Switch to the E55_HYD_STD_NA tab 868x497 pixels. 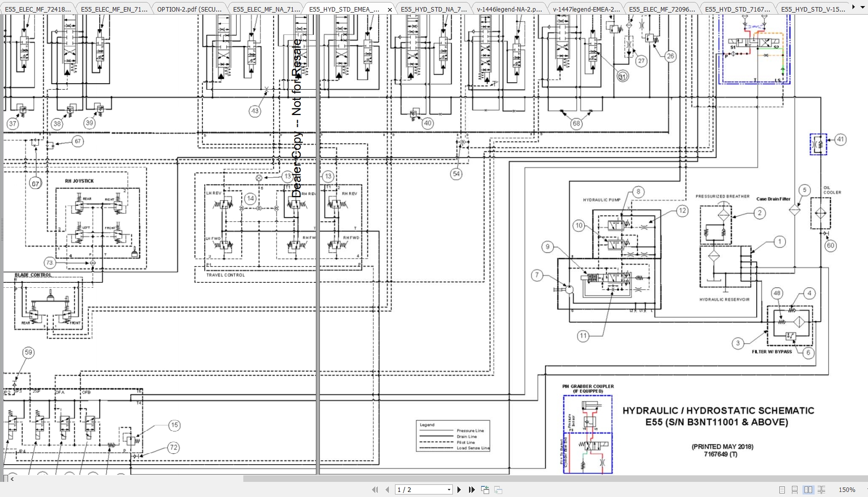433,9
